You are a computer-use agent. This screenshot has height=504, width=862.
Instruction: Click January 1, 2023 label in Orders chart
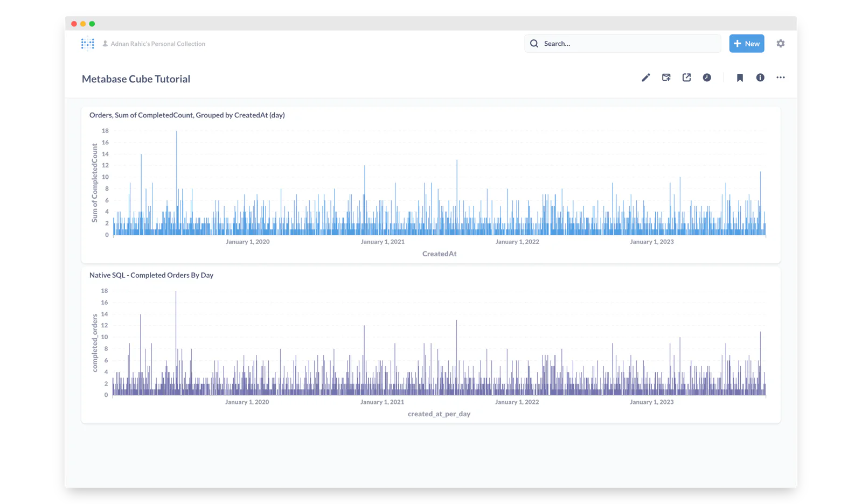click(x=652, y=242)
